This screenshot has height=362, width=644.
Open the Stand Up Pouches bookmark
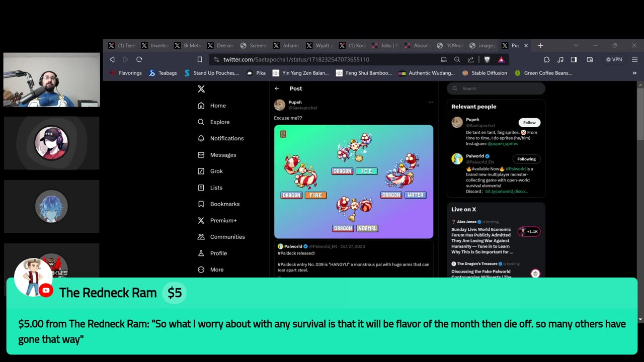(212, 73)
